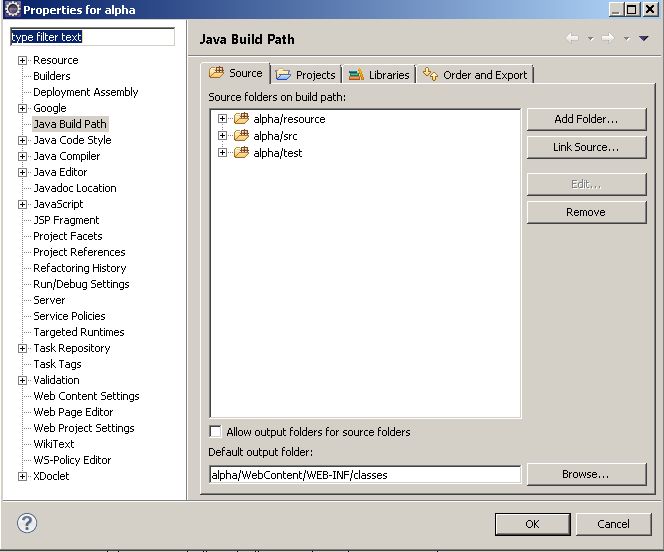The height and width of the screenshot is (552, 664).
Task: Select Refactoring History tree item
Action: 80,268
